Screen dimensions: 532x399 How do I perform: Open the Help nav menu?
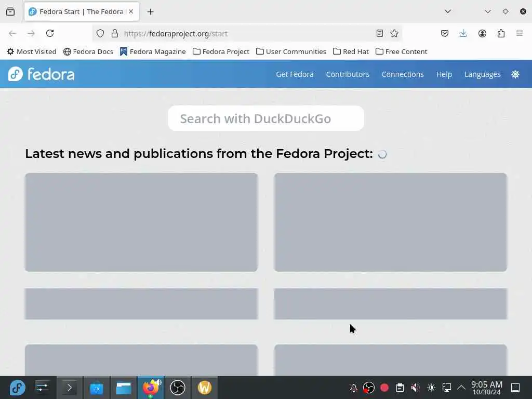[444, 74]
